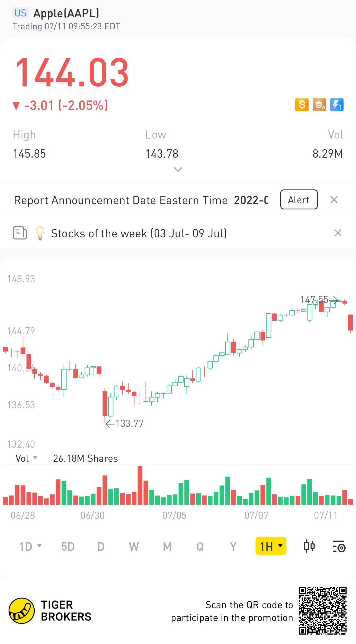Dismiss the report announcement banner

[334, 200]
